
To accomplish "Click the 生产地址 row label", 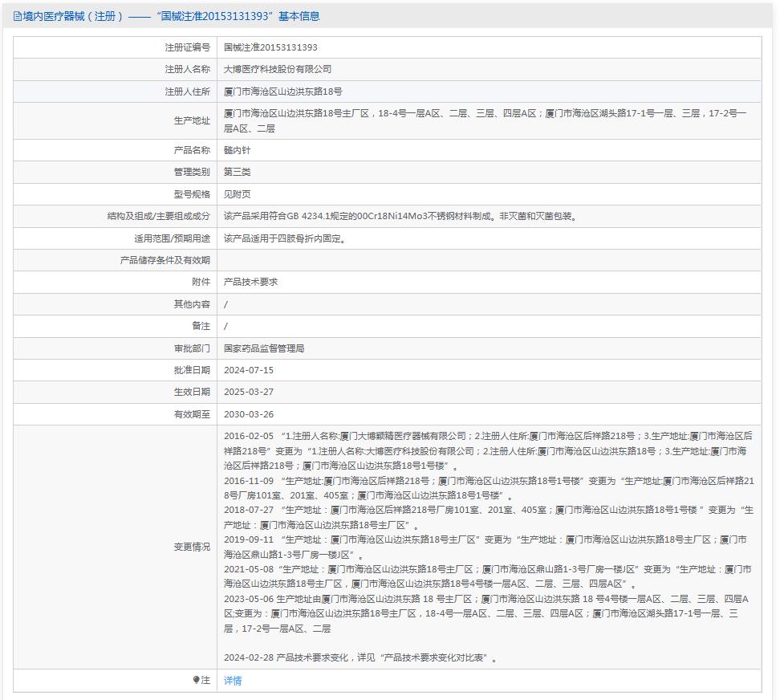I will (192, 120).
